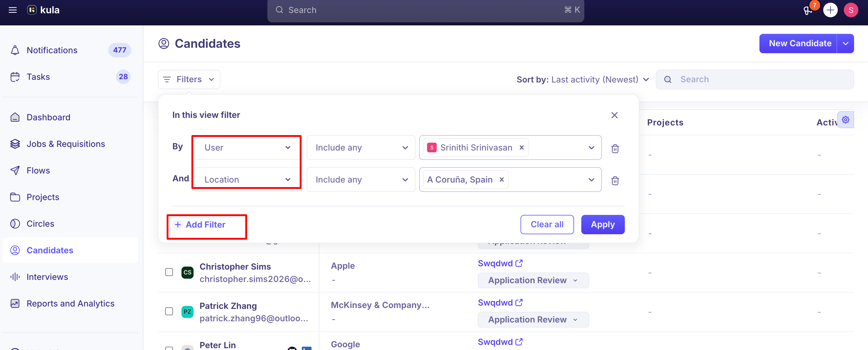Open Swqdwd job link for Peter Lin
This screenshot has width=868, height=350.
coord(500,342)
